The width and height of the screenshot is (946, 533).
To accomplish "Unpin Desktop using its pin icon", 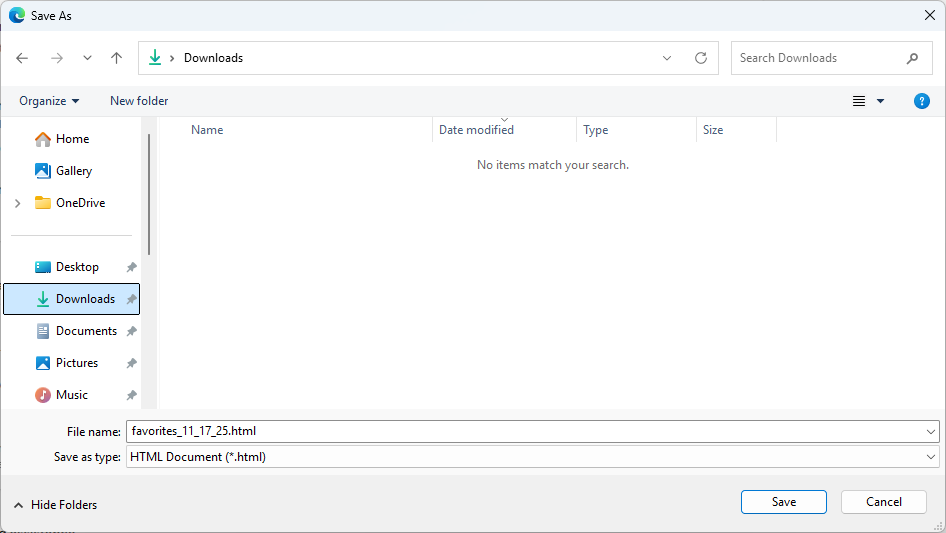I will click(x=131, y=267).
